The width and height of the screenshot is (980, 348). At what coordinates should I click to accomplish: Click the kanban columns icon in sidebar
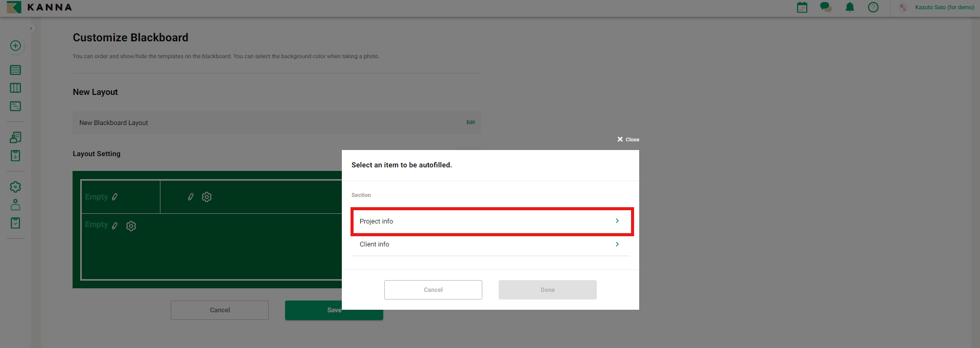(x=15, y=88)
